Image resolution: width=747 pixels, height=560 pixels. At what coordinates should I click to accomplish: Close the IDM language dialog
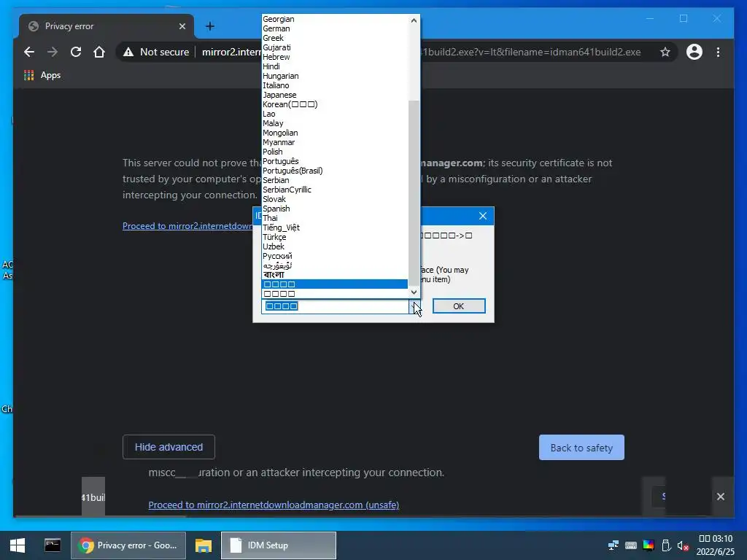pos(483,216)
